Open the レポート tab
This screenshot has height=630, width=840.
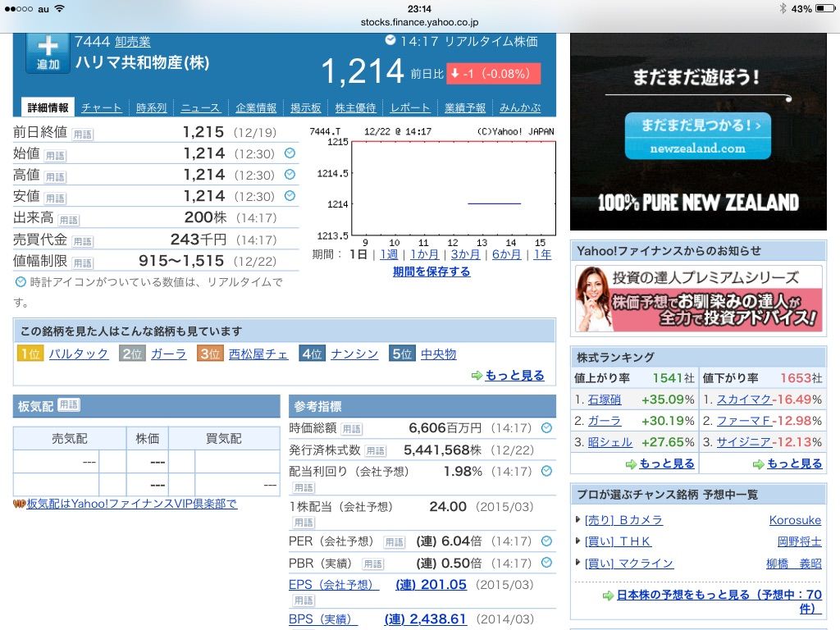(410, 107)
